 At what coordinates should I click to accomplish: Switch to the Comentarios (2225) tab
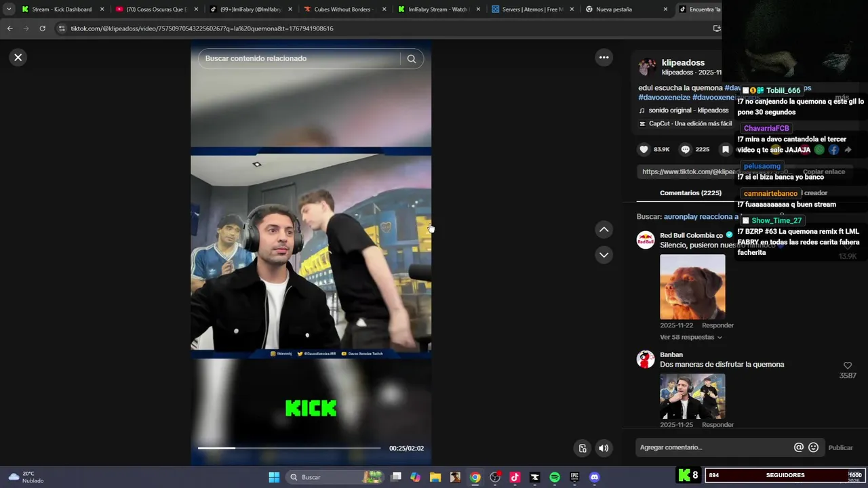click(x=690, y=193)
